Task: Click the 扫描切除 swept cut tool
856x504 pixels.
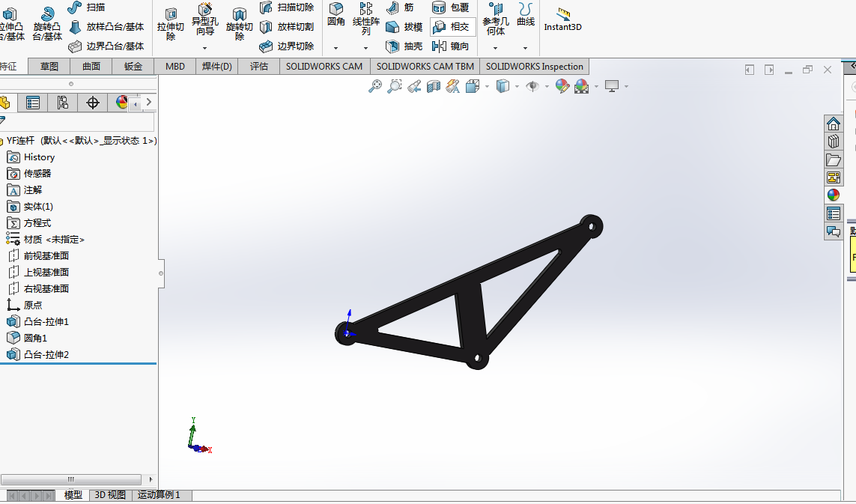Action: pyautogui.click(x=287, y=7)
